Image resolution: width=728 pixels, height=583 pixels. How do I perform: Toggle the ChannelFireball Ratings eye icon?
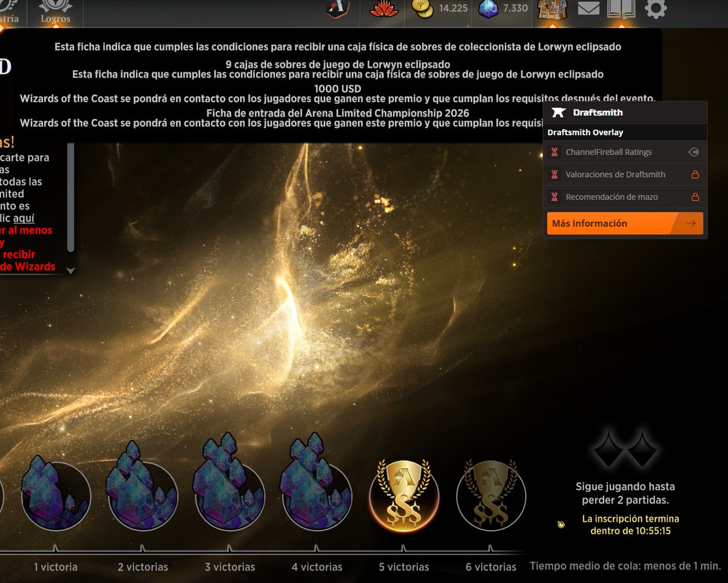(694, 152)
